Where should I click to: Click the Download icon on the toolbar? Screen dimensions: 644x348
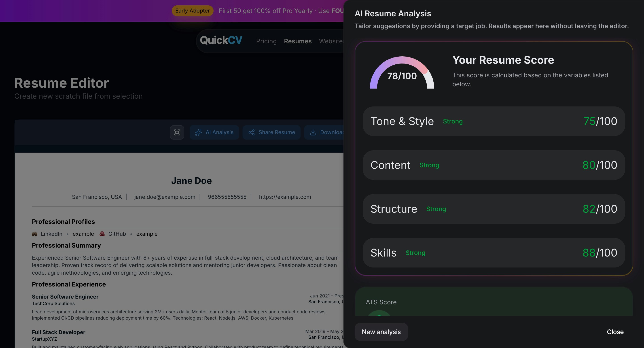click(313, 132)
